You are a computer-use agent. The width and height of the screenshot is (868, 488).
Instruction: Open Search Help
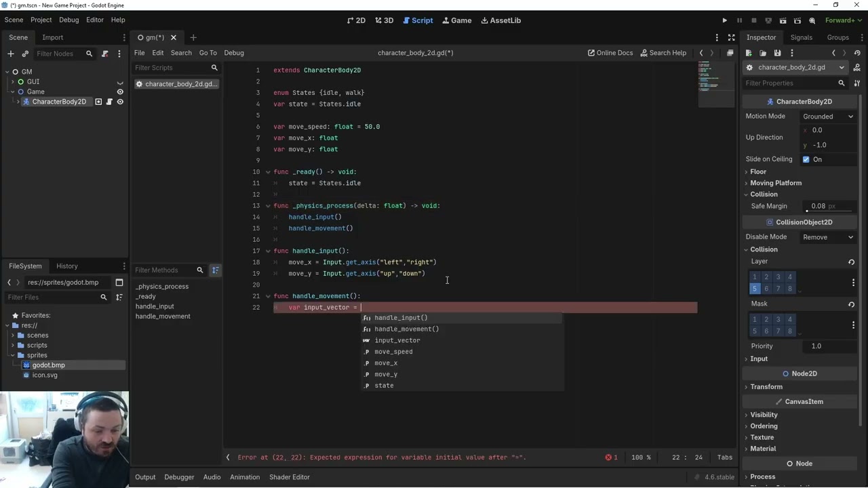[x=663, y=53]
